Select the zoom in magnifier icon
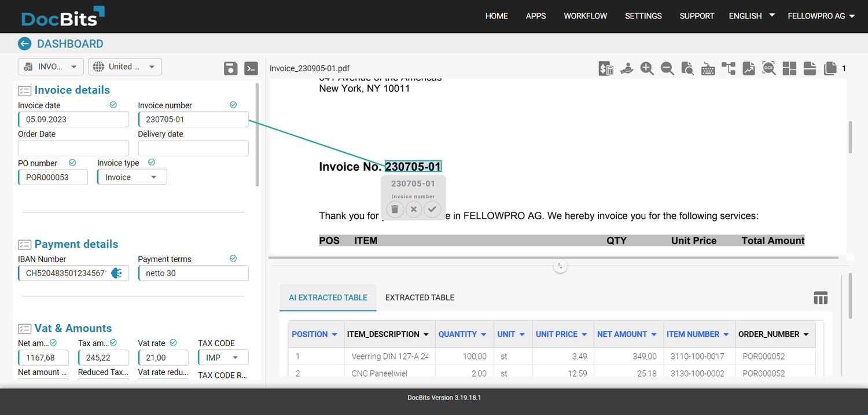 coord(647,68)
